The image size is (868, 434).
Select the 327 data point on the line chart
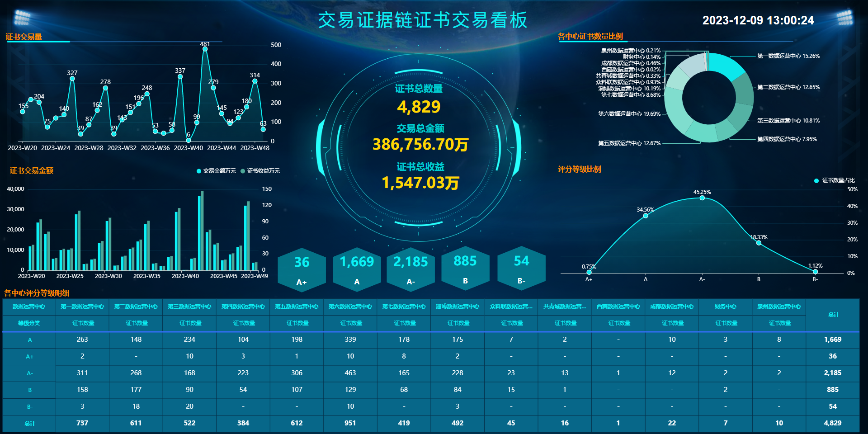click(x=72, y=79)
